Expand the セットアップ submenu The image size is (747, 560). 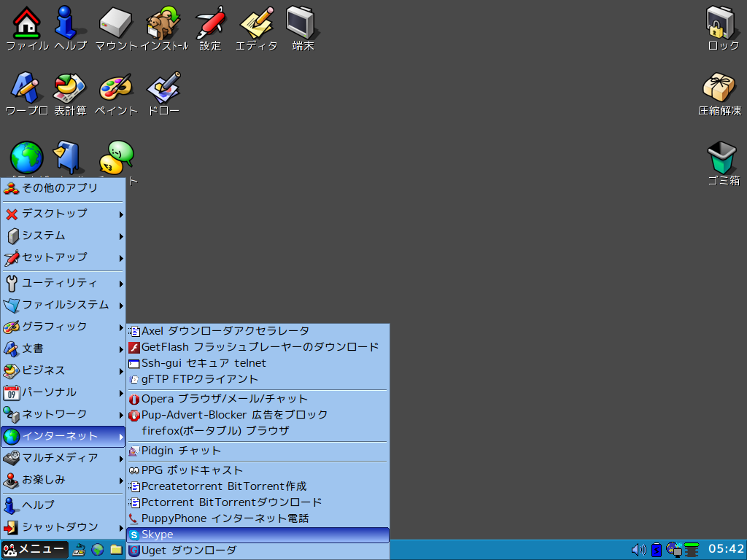click(x=63, y=257)
